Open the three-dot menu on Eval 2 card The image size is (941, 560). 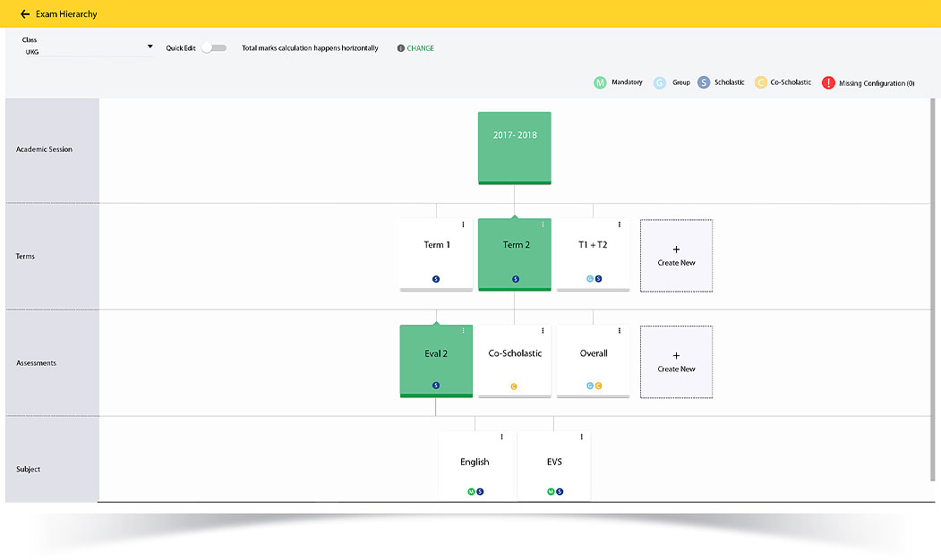click(463, 331)
